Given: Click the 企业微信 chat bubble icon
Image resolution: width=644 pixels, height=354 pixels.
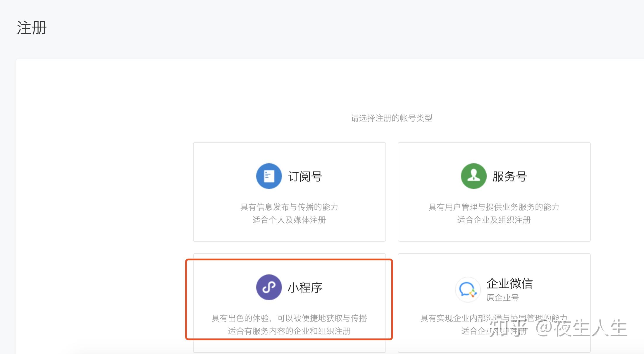Looking at the screenshot, I should (468, 290).
